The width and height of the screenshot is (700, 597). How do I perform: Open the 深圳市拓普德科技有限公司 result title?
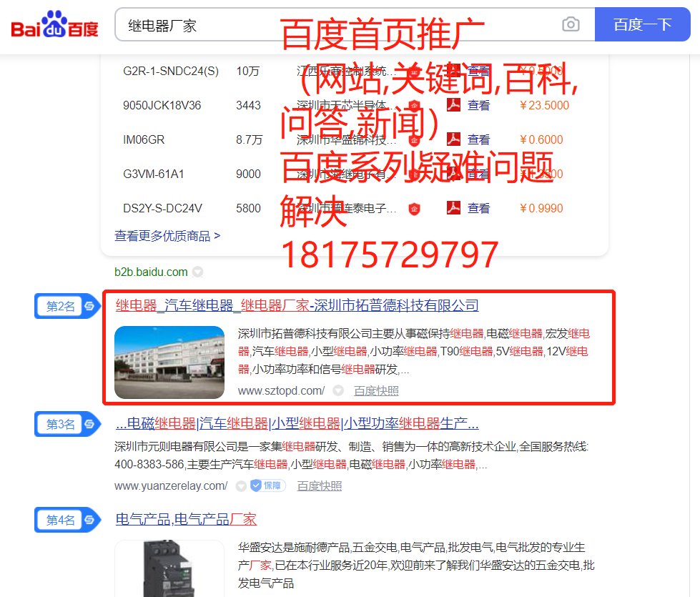coord(297,305)
